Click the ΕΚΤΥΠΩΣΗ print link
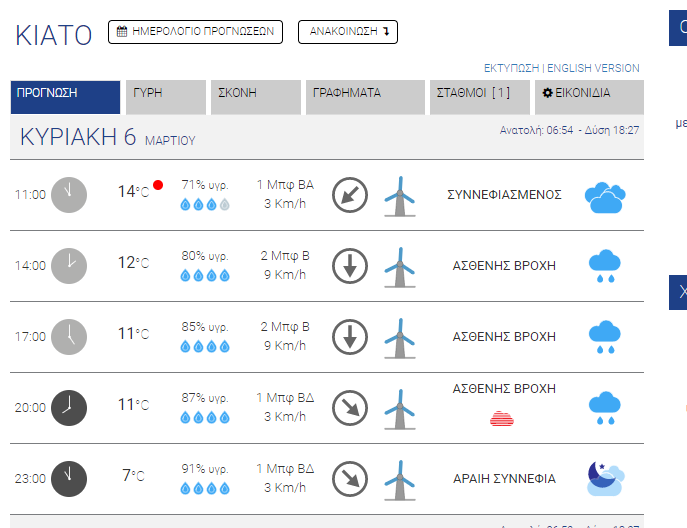The width and height of the screenshot is (687, 528). (x=511, y=68)
